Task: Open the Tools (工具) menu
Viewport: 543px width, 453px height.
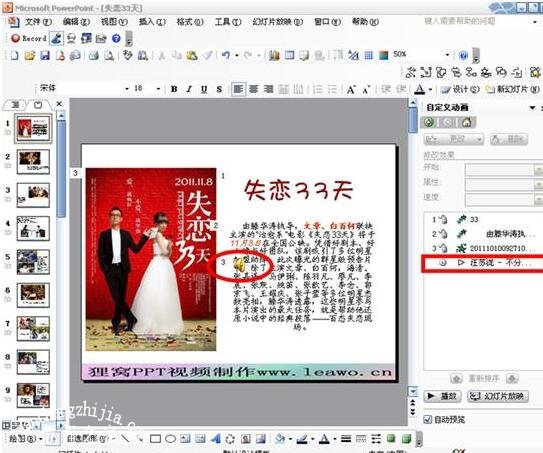Action: tap(228, 22)
